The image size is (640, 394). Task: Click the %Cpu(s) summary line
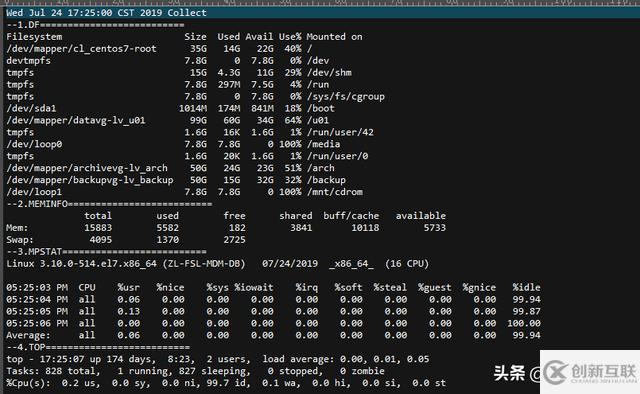point(226,383)
